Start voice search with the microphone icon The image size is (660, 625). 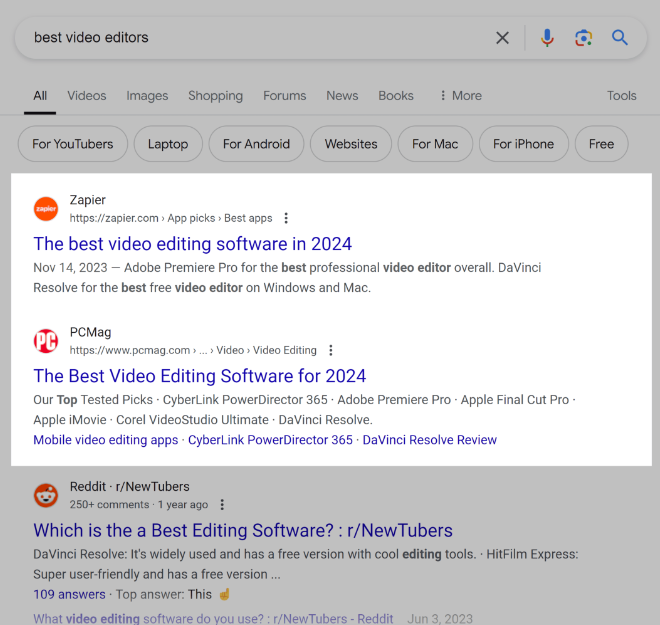[x=547, y=38]
